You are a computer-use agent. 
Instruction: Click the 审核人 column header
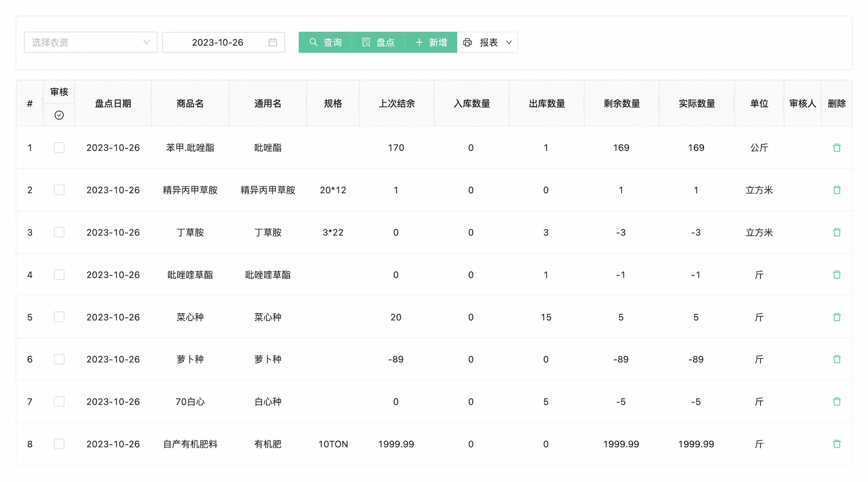point(802,103)
